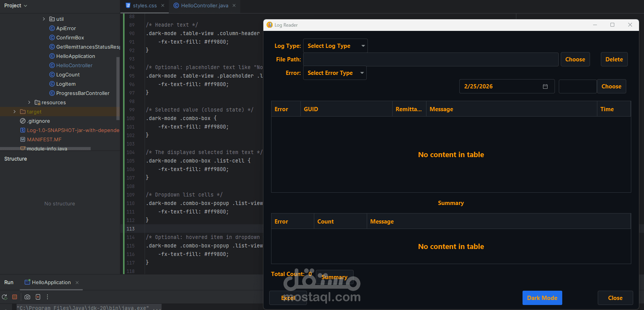Click the '/* Dropdown list cells */' comment line
The image size is (644, 310).
pyautogui.click(x=184, y=195)
